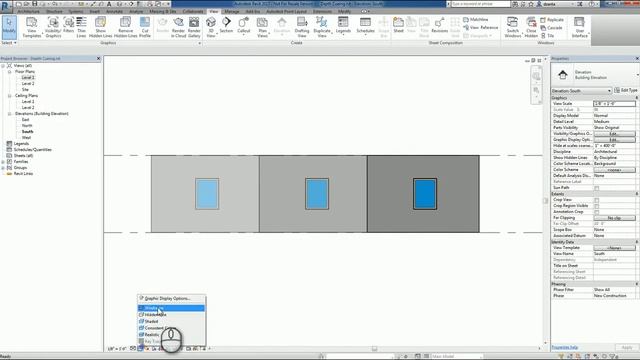Click the 3D View tool
The width and height of the screenshot is (640, 360).
click(x=211, y=27)
